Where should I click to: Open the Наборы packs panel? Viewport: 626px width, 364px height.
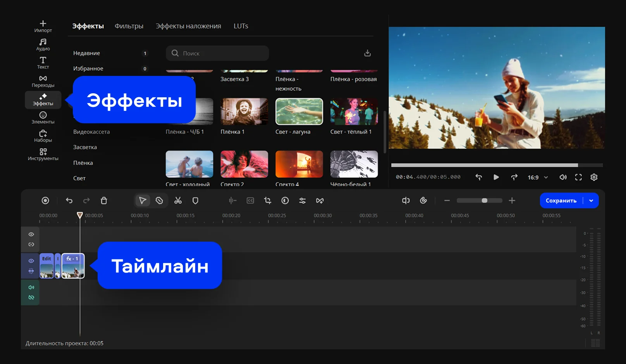pyautogui.click(x=43, y=136)
